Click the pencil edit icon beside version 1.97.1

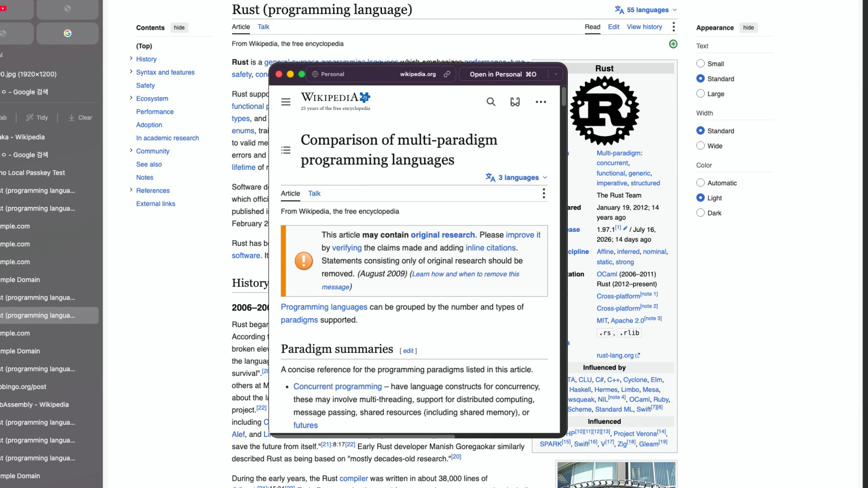(625, 228)
